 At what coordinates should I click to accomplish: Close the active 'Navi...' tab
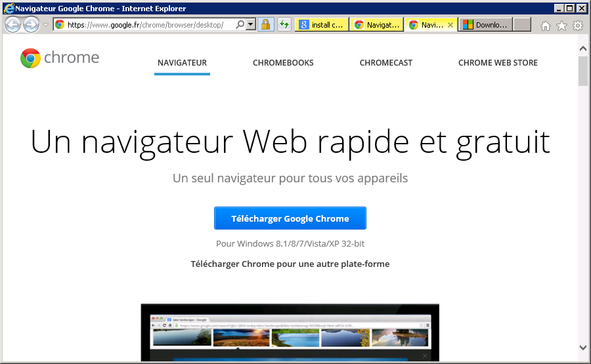tap(450, 25)
